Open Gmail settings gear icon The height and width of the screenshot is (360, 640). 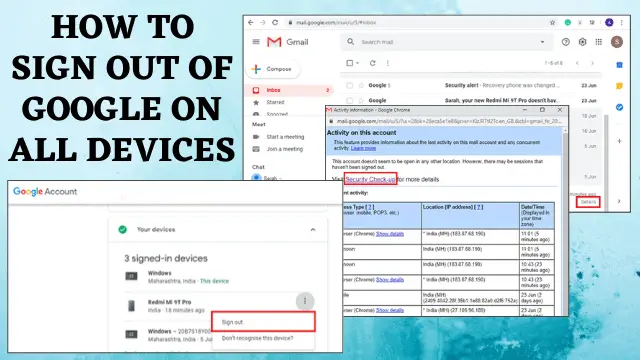click(582, 42)
